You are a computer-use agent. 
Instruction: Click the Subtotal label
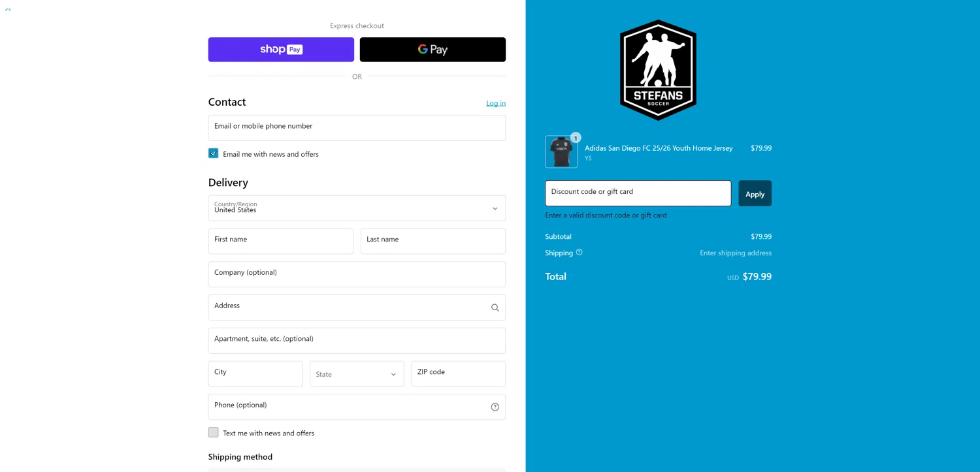click(559, 237)
